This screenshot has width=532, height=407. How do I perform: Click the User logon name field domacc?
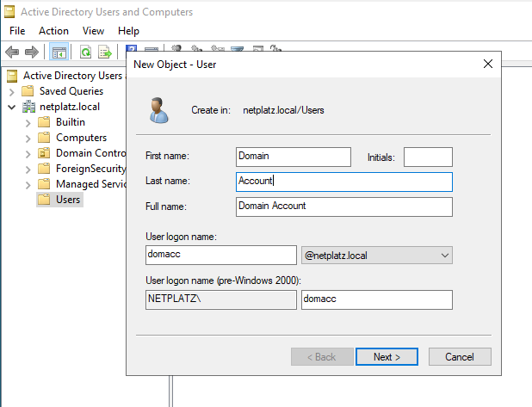click(221, 255)
